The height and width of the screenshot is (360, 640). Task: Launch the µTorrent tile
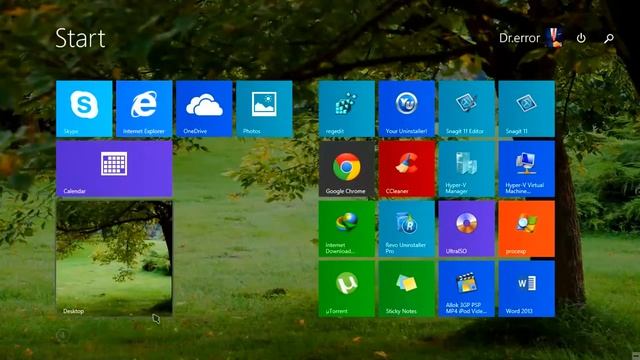[347, 289]
